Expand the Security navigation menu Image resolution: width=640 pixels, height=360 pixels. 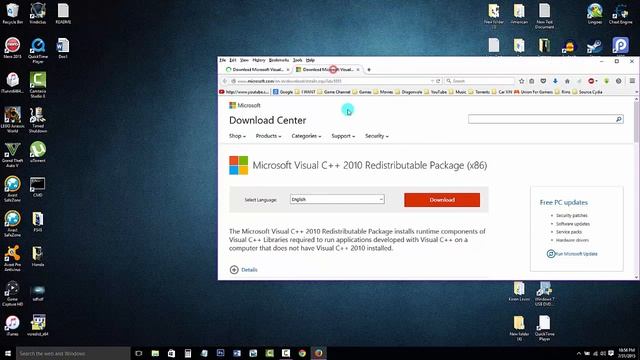point(377,136)
